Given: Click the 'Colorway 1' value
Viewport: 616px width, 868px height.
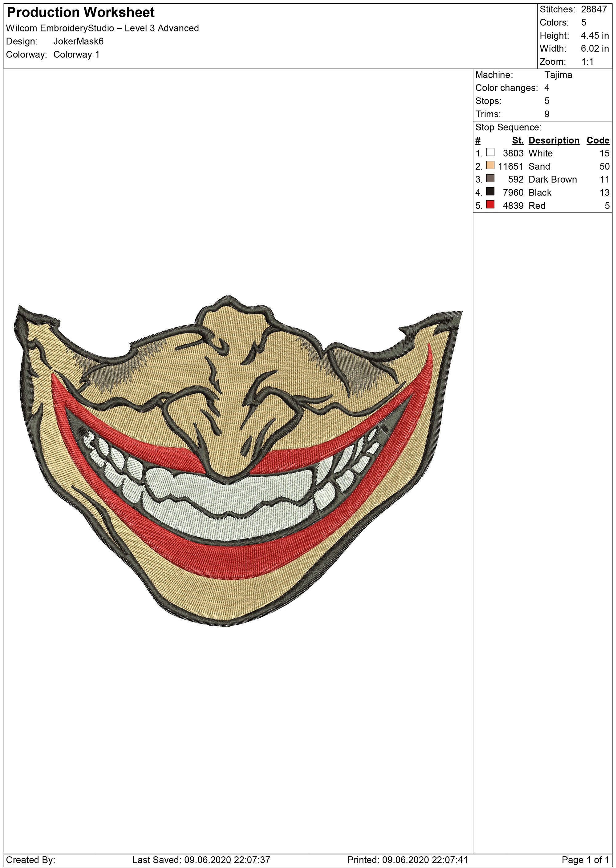Looking at the screenshot, I should pyautogui.click(x=76, y=55).
